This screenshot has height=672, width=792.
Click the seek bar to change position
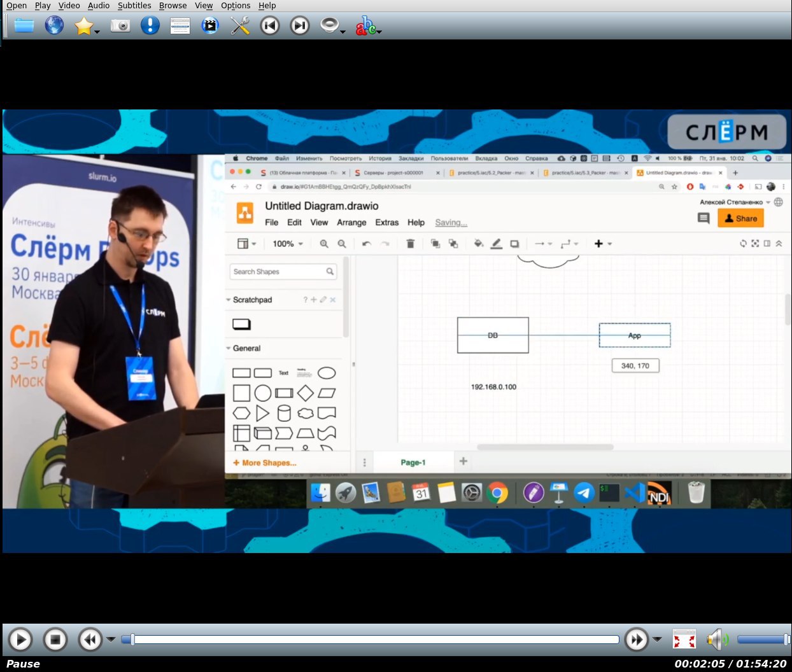pos(371,640)
